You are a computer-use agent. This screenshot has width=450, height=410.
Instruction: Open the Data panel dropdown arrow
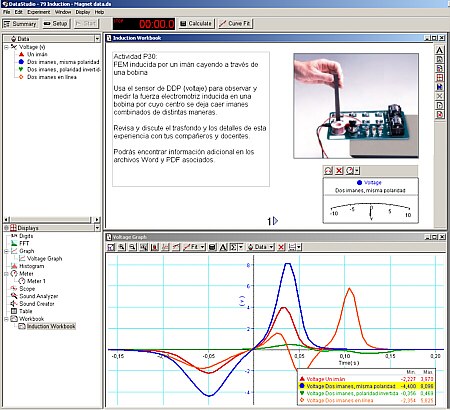coord(97,39)
